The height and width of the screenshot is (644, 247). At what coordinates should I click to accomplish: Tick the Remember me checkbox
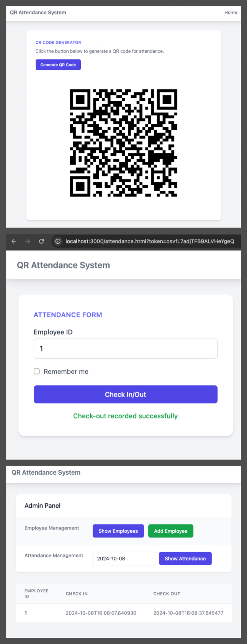[x=37, y=371]
